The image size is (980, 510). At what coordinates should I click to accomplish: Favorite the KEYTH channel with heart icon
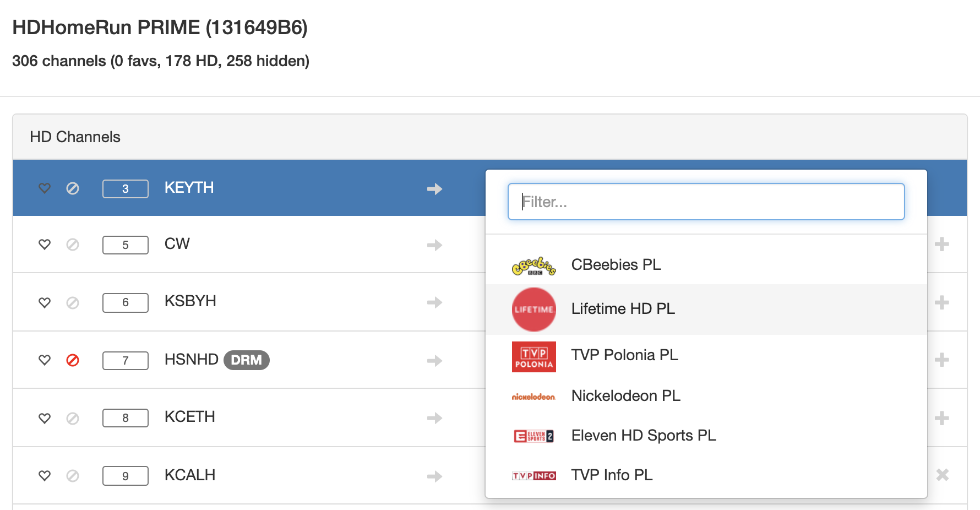tap(45, 188)
